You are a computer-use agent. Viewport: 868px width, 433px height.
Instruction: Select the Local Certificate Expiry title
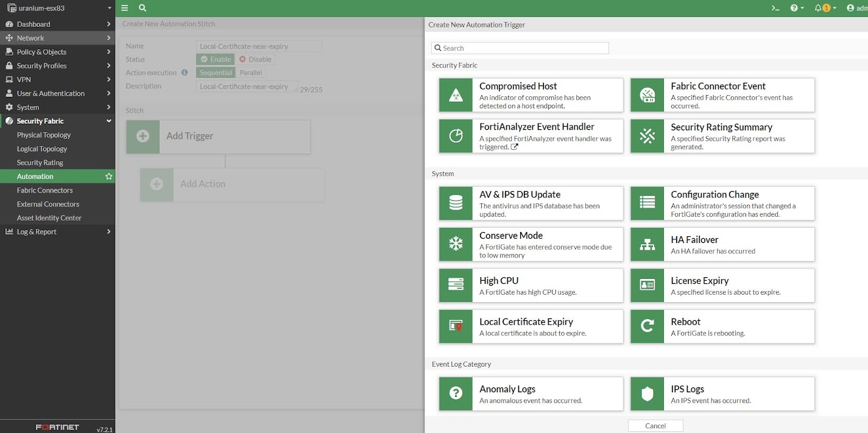tap(526, 322)
